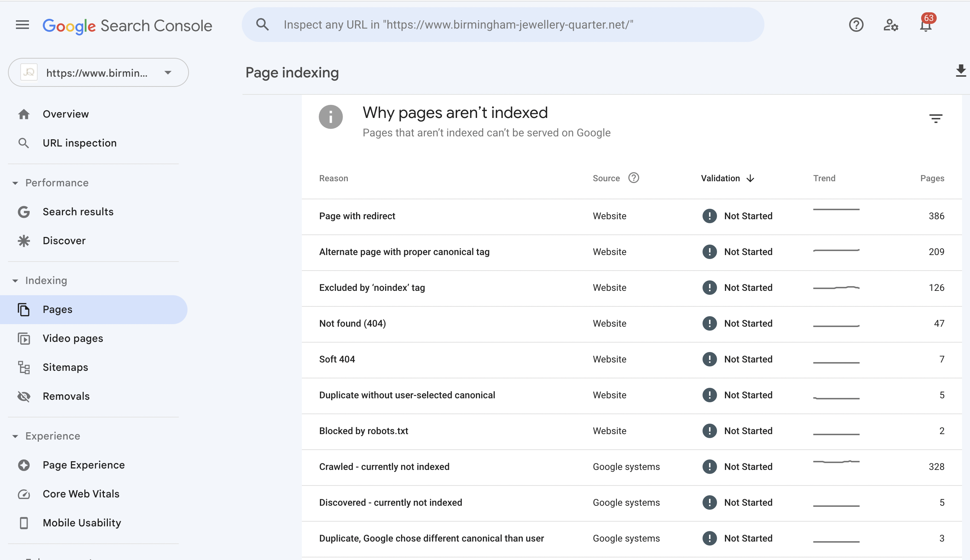Click the Not Started icon in Page with redirect row
Viewport: 970px width, 560px height.
tap(709, 216)
